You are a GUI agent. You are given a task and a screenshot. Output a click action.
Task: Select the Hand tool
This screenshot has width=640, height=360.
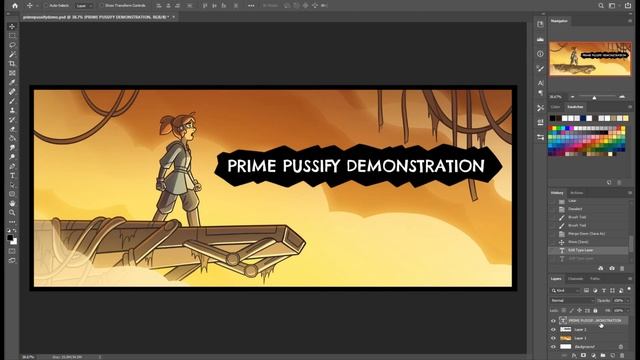pos(12,203)
